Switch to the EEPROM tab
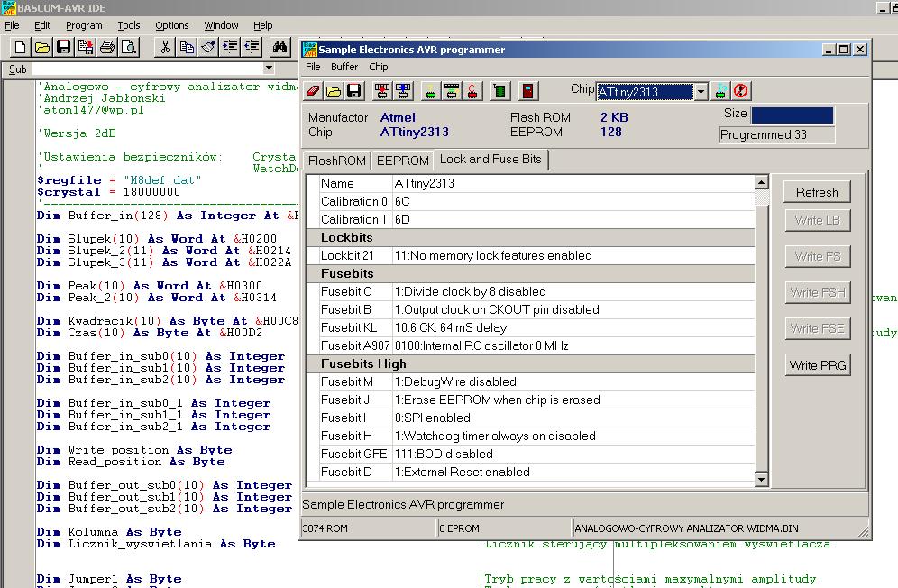898x588 pixels. pos(402,161)
